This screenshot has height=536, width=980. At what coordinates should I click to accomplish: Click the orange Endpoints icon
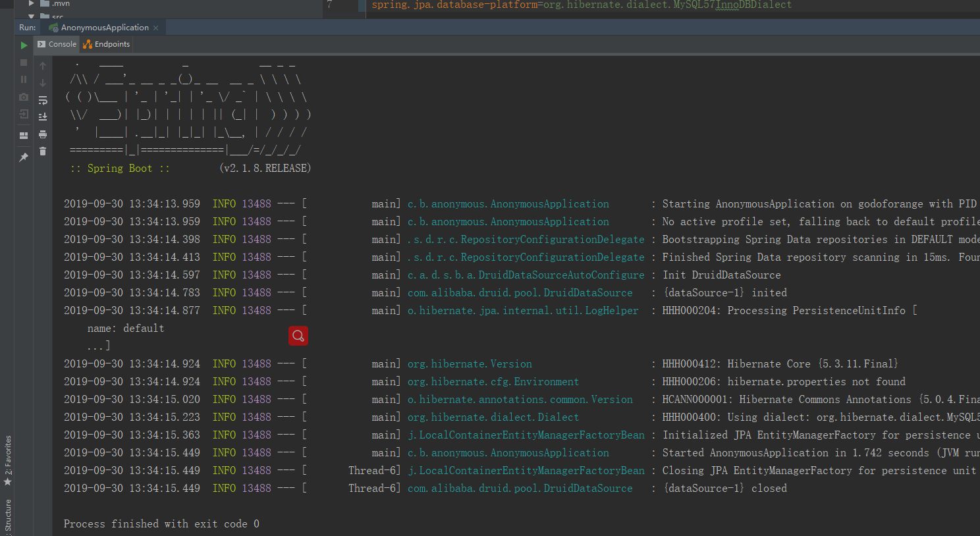coord(88,44)
